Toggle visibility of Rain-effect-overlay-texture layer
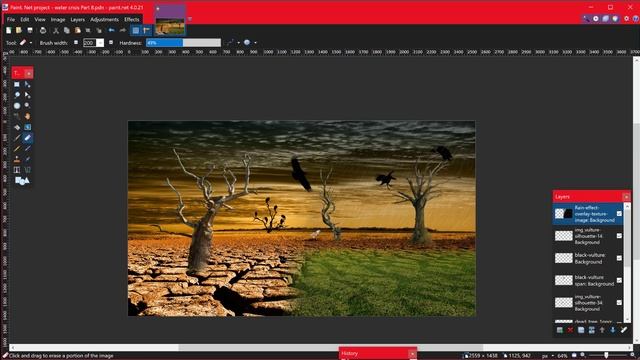 [x=619, y=214]
